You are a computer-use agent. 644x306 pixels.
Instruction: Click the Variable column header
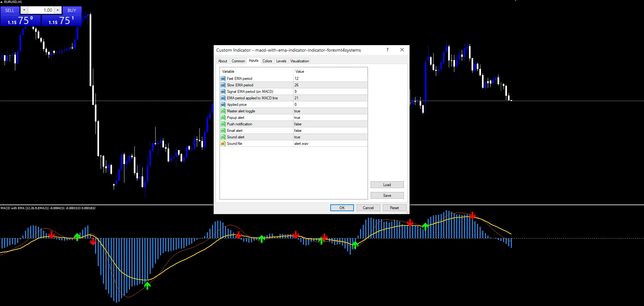point(257,71)
